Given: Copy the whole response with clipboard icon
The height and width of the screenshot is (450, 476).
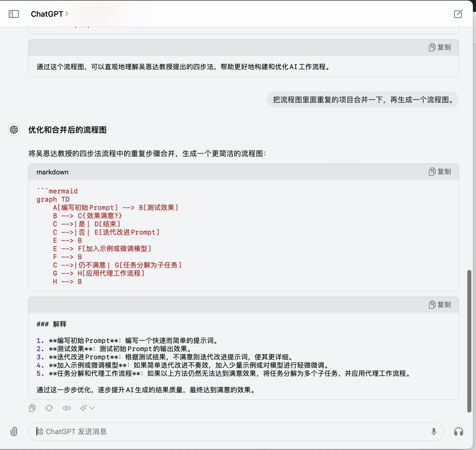Looking at the screenshot, I should [x=32, y=408].
